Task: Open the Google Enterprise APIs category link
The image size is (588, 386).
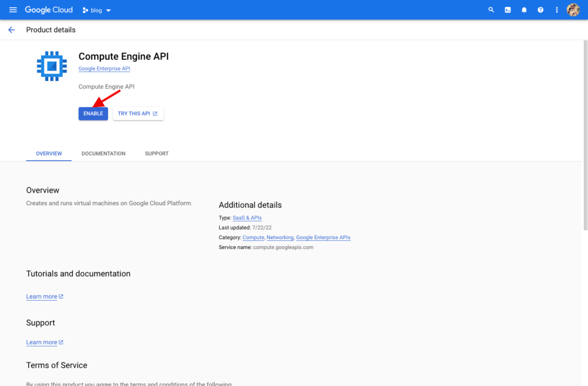Action: pos(323,237)
